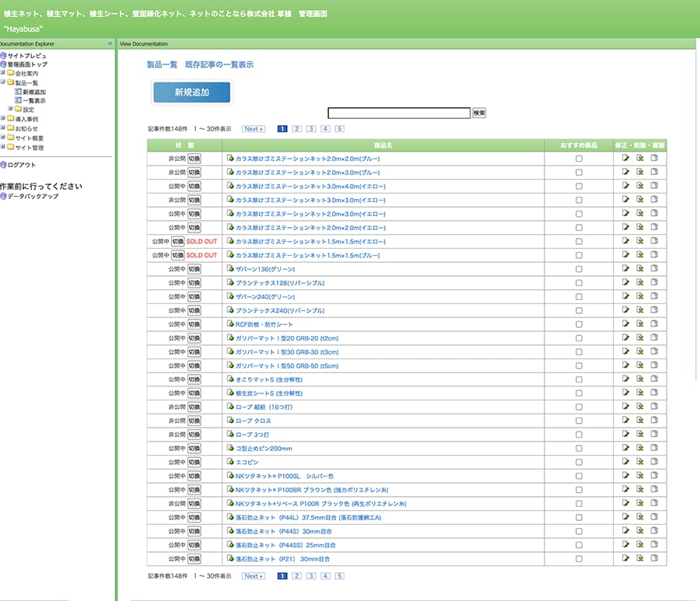Image resolution: width=700 pixels, height=601 pixels.
Task: Open 一覧表示 in the sidebar tree
Action: (33, 100)
